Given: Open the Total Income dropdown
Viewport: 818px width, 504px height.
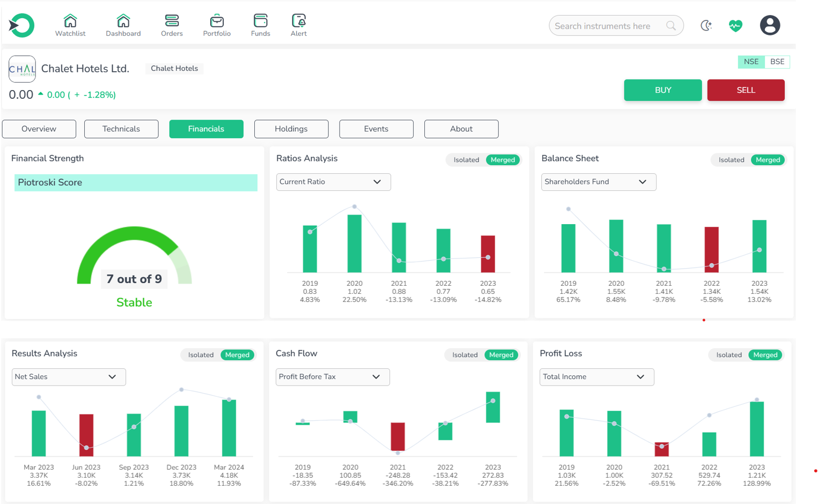Looking at the screenshot, I should 596,377.
